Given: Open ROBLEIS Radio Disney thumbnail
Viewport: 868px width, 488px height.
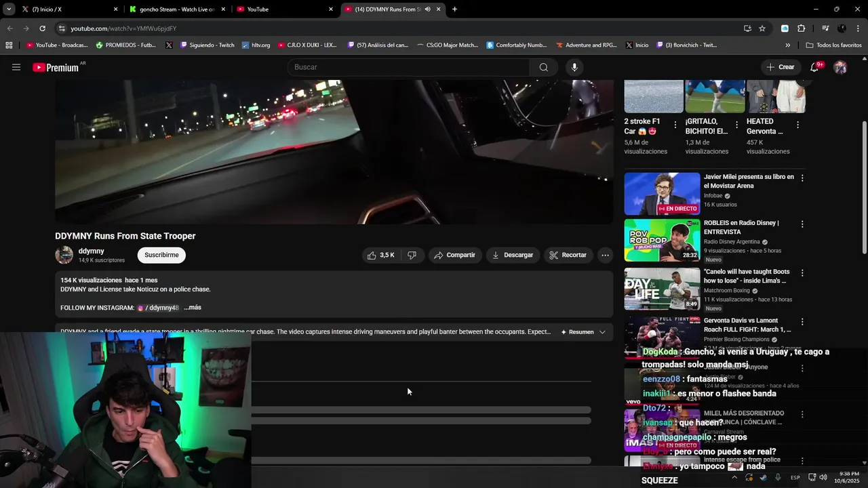Looking at the screenshot, I should click(662, 240).
